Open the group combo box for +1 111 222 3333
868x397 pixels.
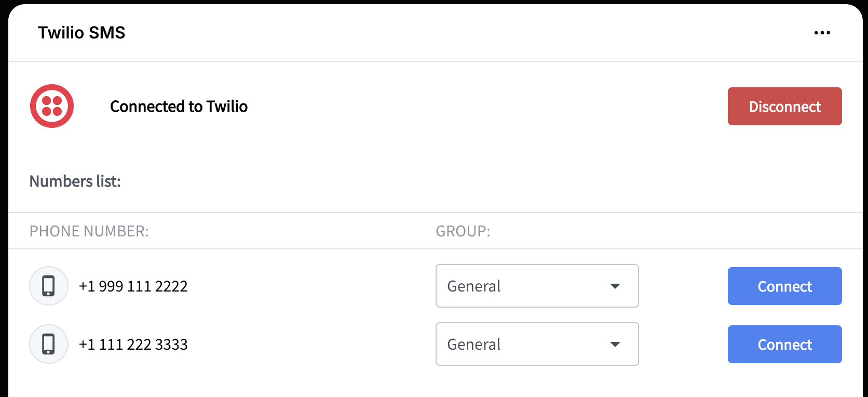point(537,344)
